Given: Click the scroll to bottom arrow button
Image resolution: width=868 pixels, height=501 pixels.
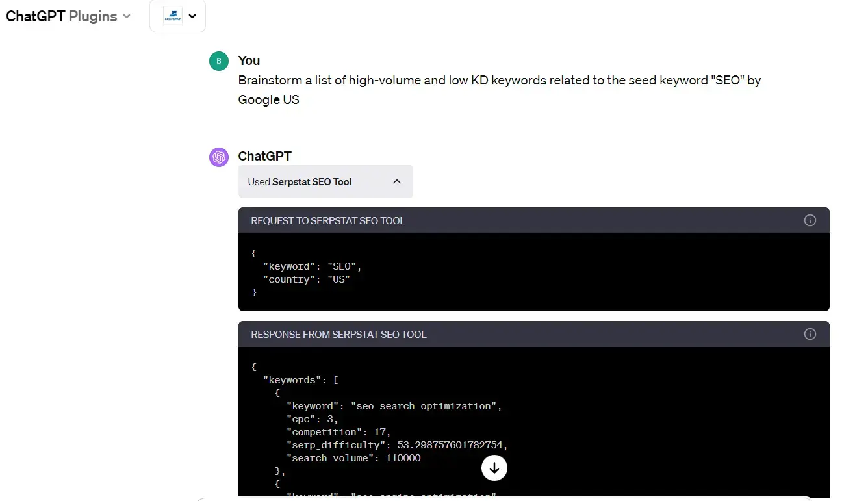Looking at the screenshot, I should tap(494, 468).
